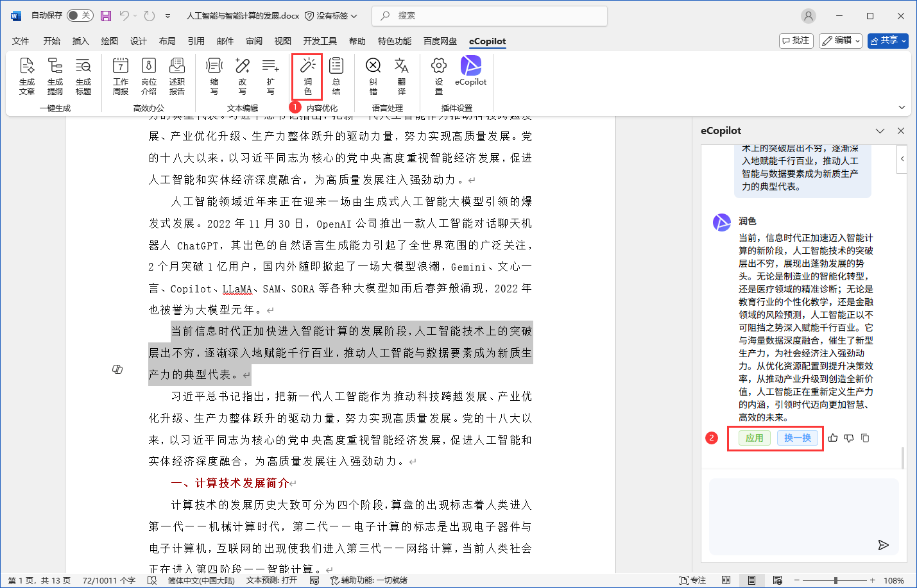The width and height of the screenshot is (917, 588).
Task: Click the 纠错 error correction icon
Action: tap(373, 76)
